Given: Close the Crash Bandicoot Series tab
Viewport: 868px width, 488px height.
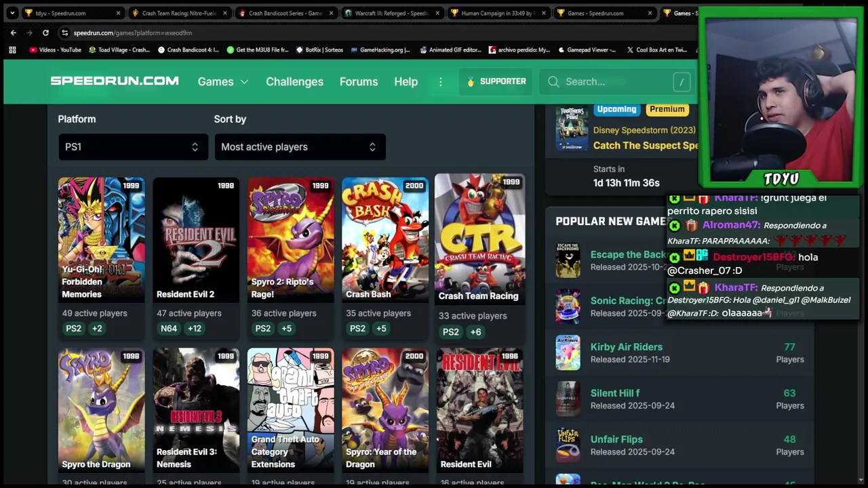Looking at the screenshot, I should point(331,13).
